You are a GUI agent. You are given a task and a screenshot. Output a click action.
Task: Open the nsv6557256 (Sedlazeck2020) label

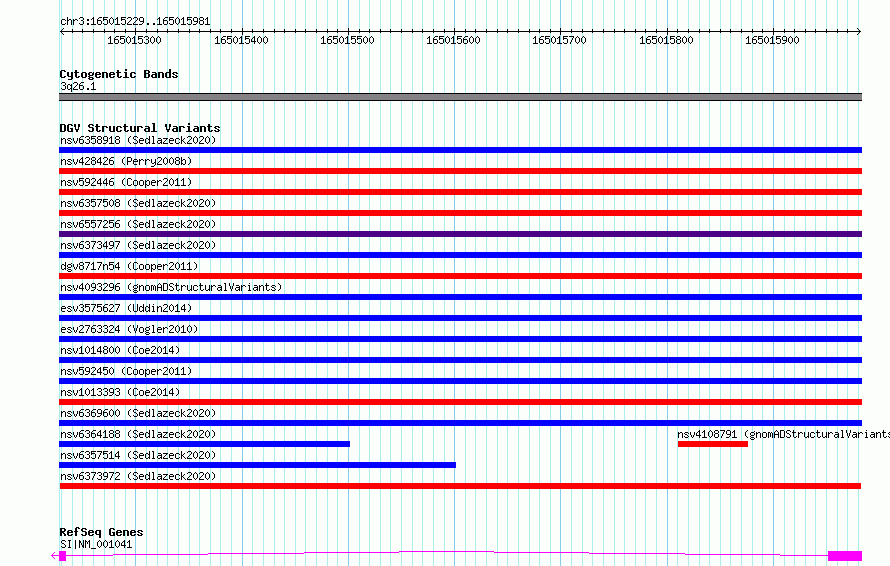(138, 224)
